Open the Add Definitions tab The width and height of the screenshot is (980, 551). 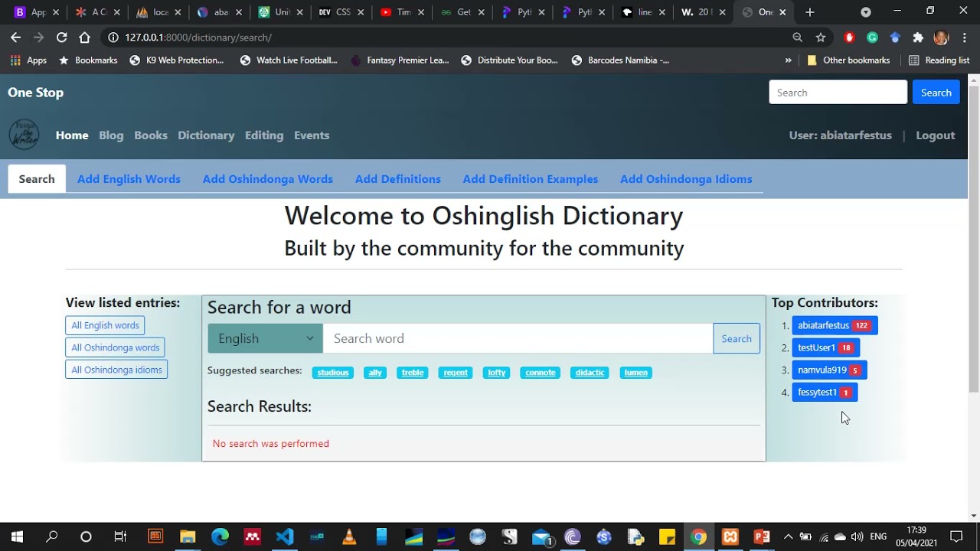pos(398,179)
